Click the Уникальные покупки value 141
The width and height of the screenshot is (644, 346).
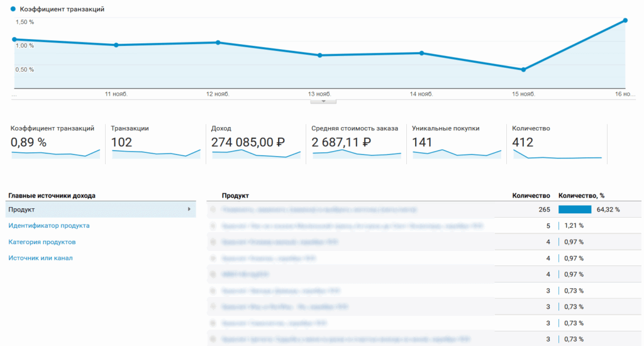click(x=423, y=142)
